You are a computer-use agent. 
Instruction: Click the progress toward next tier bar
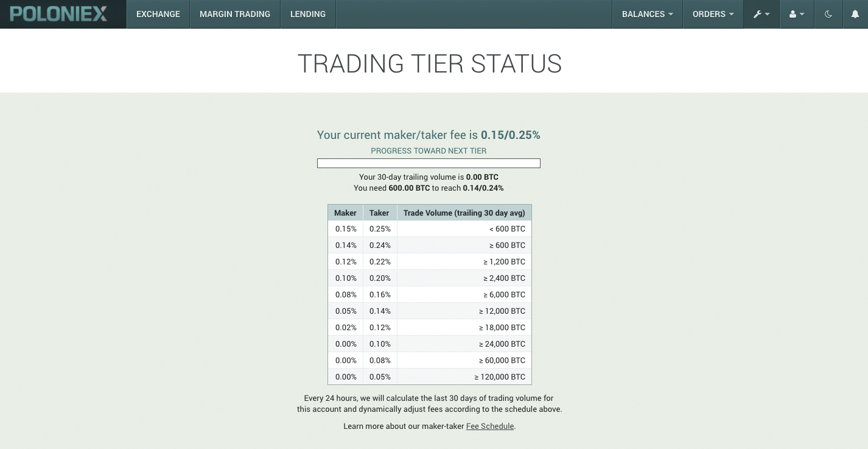click(x=429, y=163)
